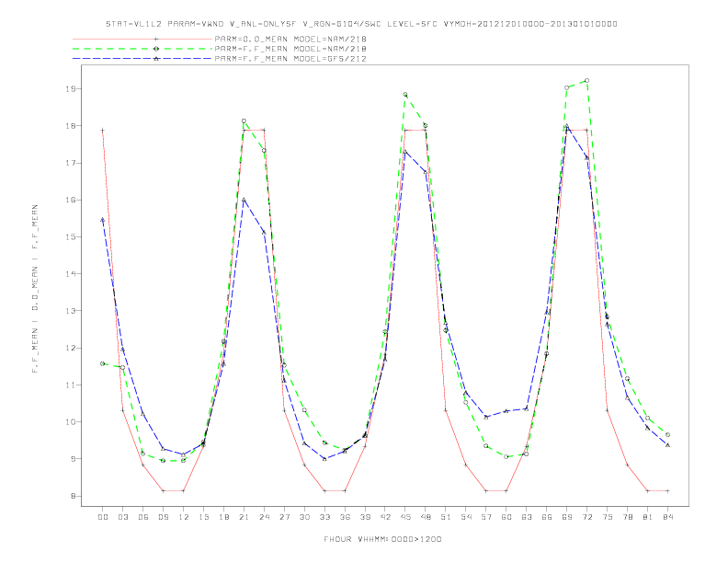
Task: Click the red plus data point at hour 84
Action: [668, 491]
